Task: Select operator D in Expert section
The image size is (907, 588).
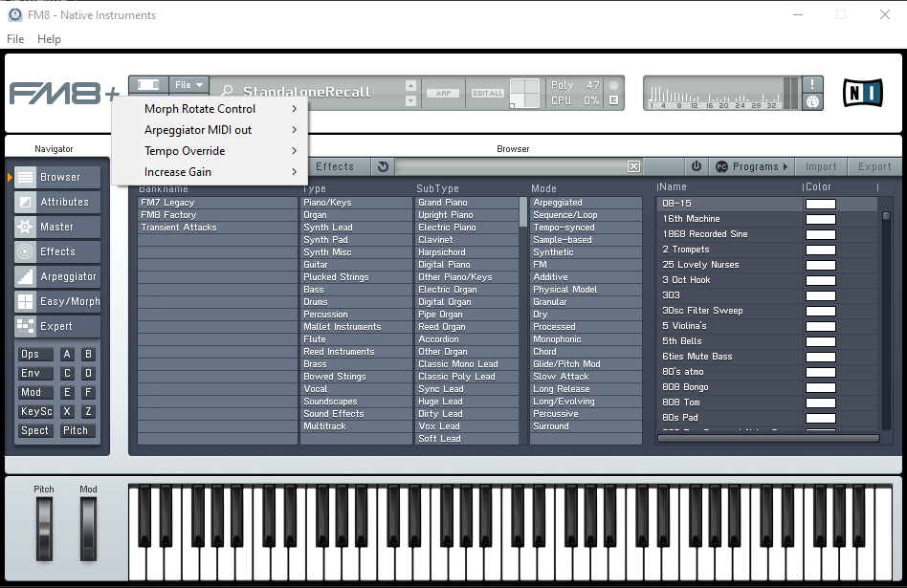Action: point(88,373)
